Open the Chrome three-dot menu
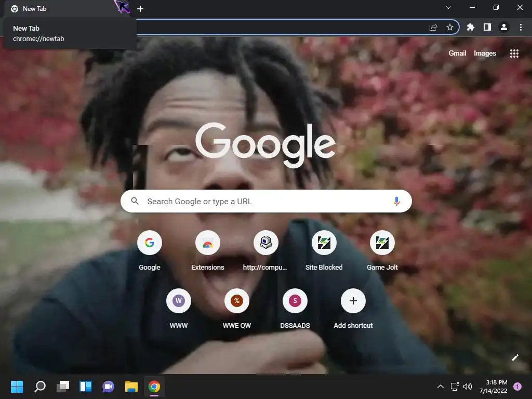This screenshot has height=399, width=532. 521,27
